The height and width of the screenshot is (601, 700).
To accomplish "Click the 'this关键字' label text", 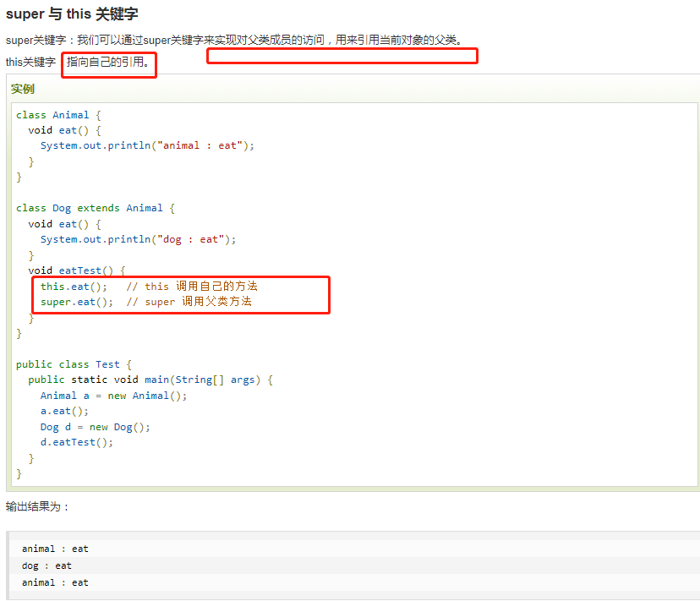I will click(x=30, y=62).
